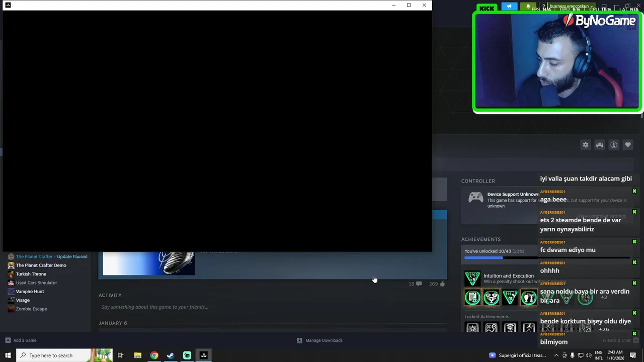Click the achievements progress bar
The width and height of the screenshot is (644, 362).
tap(547, 258)
